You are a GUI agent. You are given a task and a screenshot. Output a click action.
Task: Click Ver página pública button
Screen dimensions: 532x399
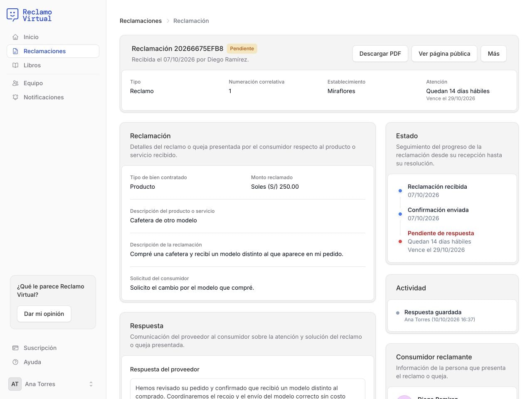point(444,54)
